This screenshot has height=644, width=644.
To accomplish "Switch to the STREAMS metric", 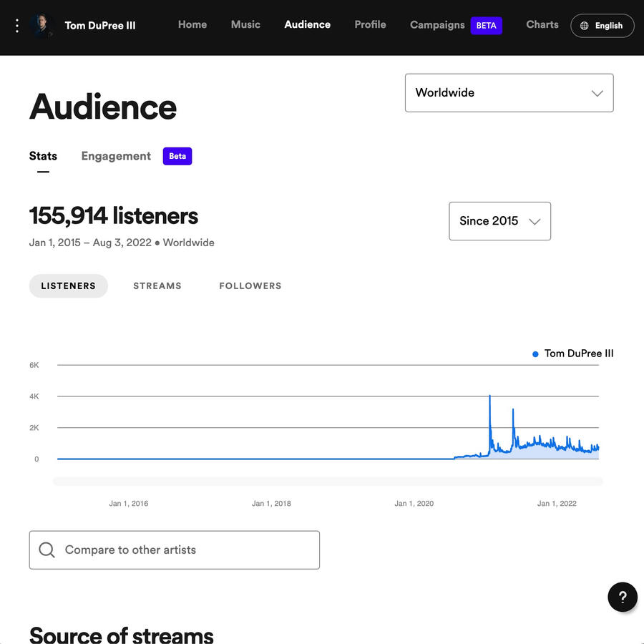I will coord(157,286).
